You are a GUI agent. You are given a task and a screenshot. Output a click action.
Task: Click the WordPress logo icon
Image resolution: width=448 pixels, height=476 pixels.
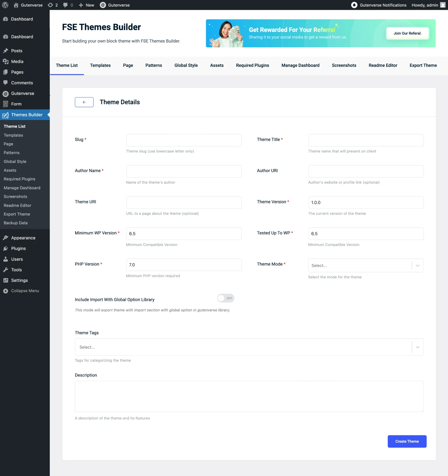pos(5,5)
